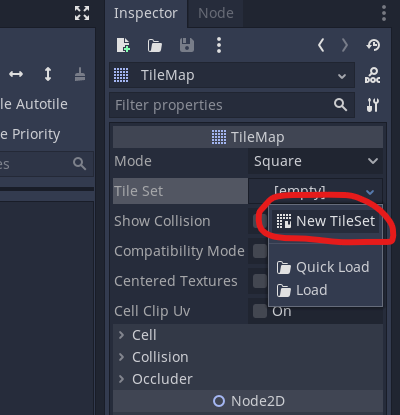Select New TileSet from the popup menu
The height and width of the screenshot is (415, 400).
point(325,221)
